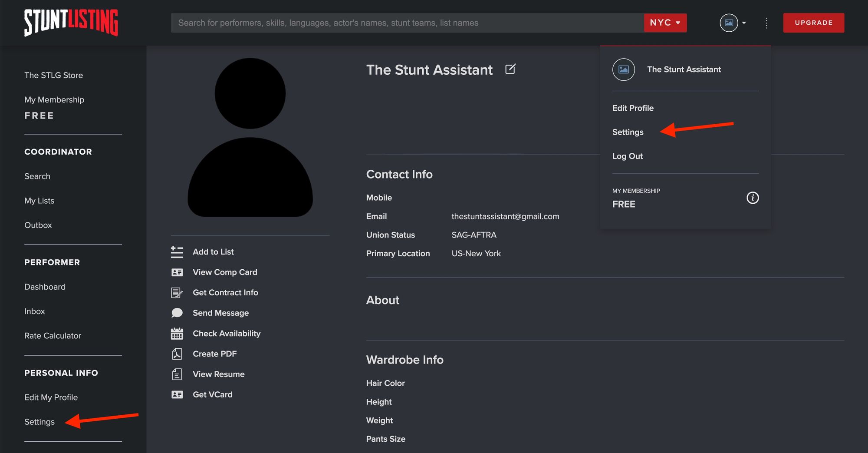Click the Add to List icon
The image size is (868, 453).
177,252
